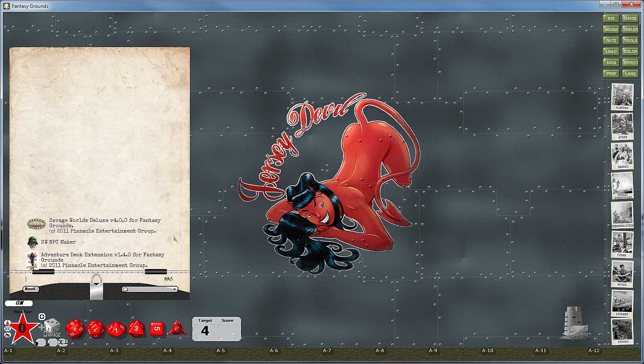Pick the red d4 pyramid die

177,328
